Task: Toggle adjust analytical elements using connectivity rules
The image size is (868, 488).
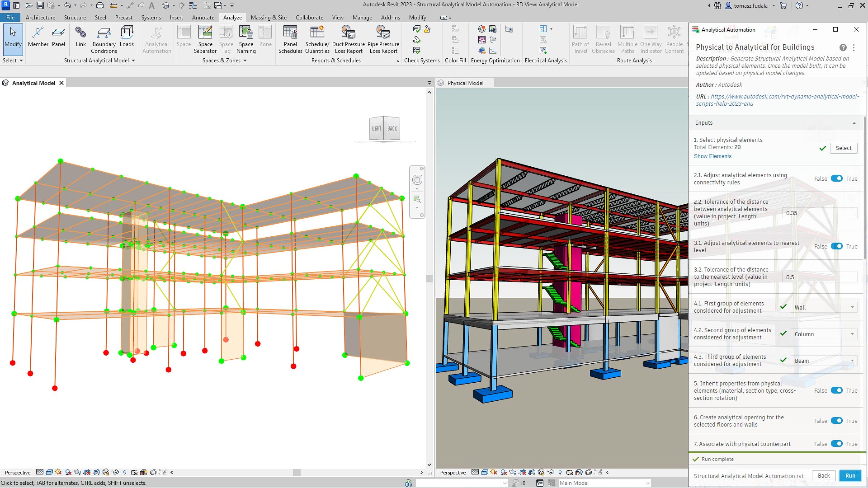Action: (836, 178)
